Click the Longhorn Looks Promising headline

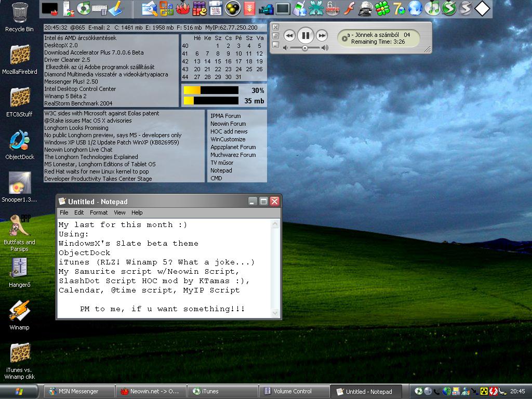(76, 128)
